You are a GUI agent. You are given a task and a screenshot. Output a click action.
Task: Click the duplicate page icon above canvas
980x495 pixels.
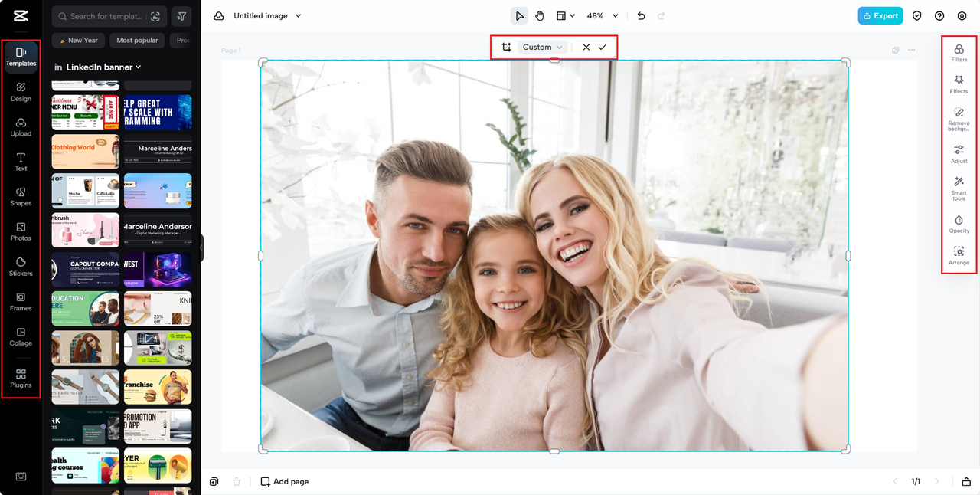click(895, 51)
